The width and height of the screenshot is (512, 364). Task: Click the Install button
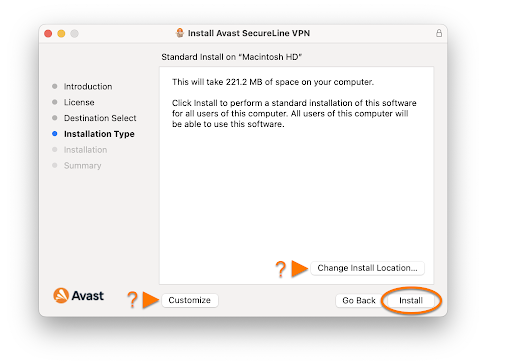[411, 300]
